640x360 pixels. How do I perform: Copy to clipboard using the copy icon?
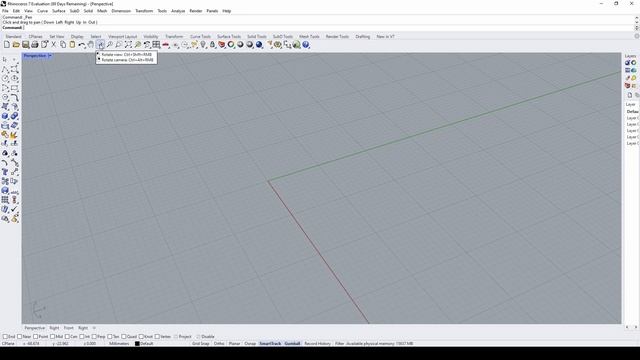[63, 45]
